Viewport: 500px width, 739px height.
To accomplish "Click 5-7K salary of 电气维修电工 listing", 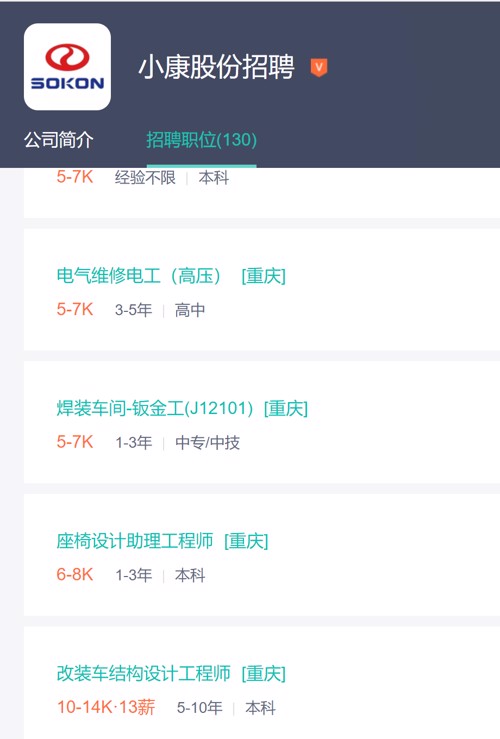I will (x=75, y=310).
